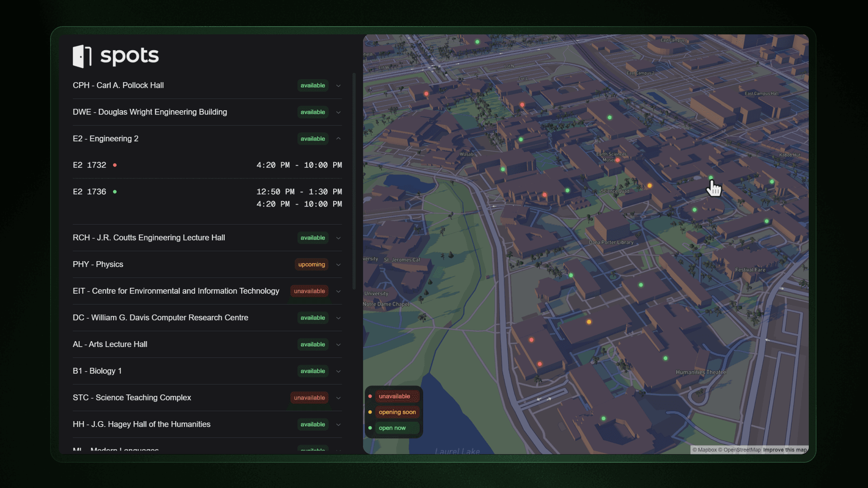The width and height of the screenshot is (868, 488).
Task: Click the OpenStreetMap attribution link
Action: tap(741, 450)
